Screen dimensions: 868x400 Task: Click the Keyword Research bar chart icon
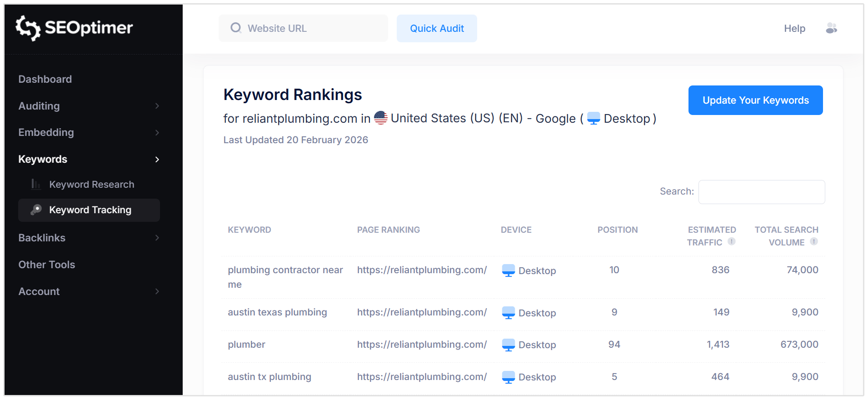point(36,184)
